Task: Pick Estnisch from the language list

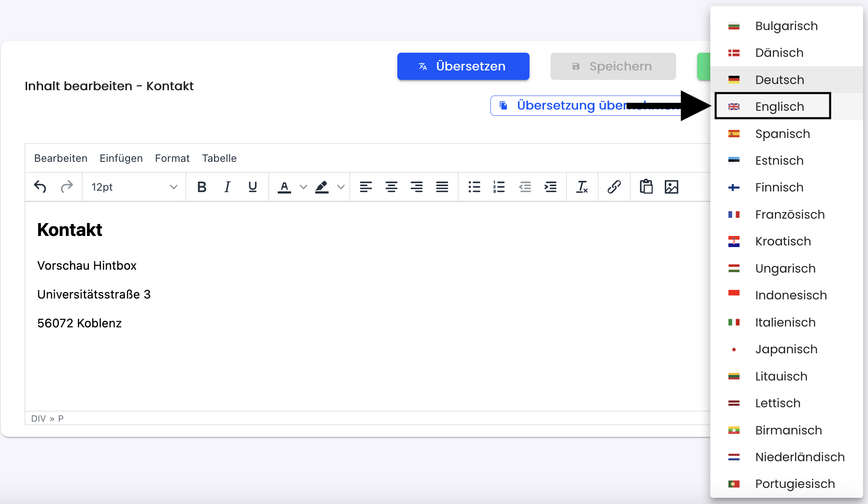Action: pos(786,161)
